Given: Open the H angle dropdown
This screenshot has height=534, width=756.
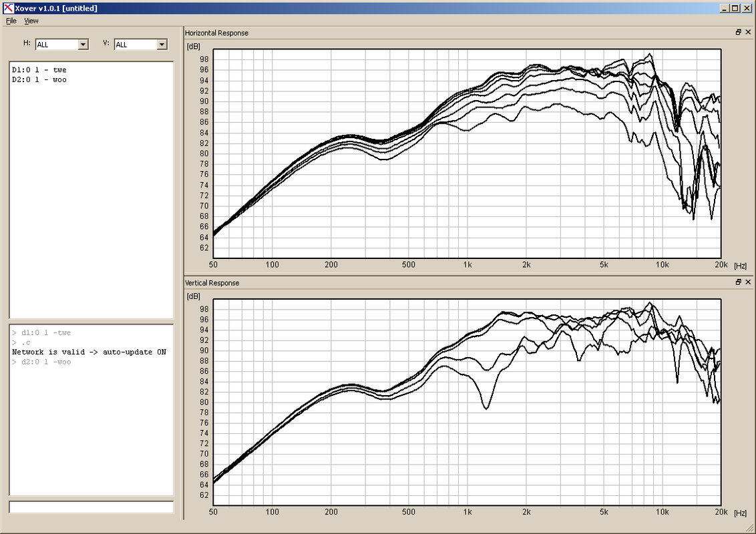Looking at the screenshot, I should [83, 44].
